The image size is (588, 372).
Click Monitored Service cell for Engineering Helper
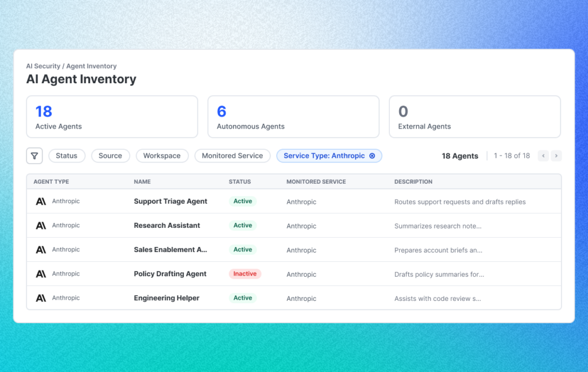pyautogui.click(x=301, y=299)
